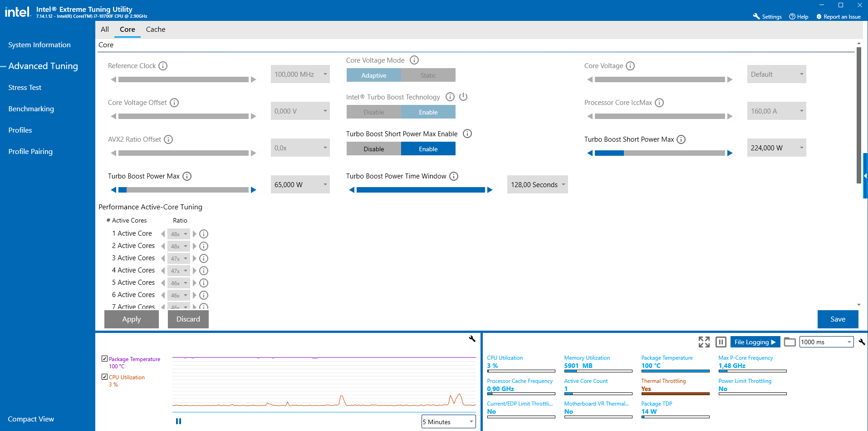
Task: Open Turbo Boost Short Power Max 224,000 W dropdown
Action: pyautogui.click(x=777, y=148)
